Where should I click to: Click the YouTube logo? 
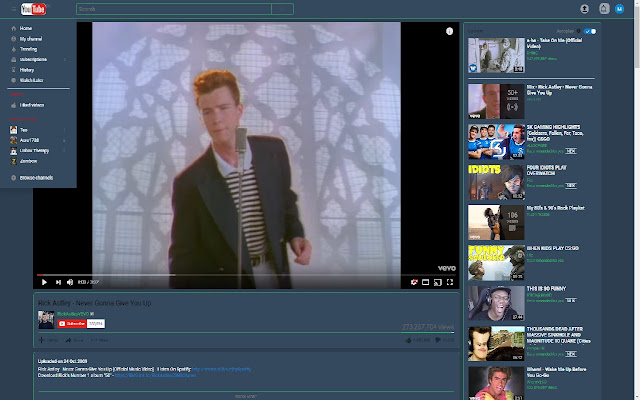point(33,9)
